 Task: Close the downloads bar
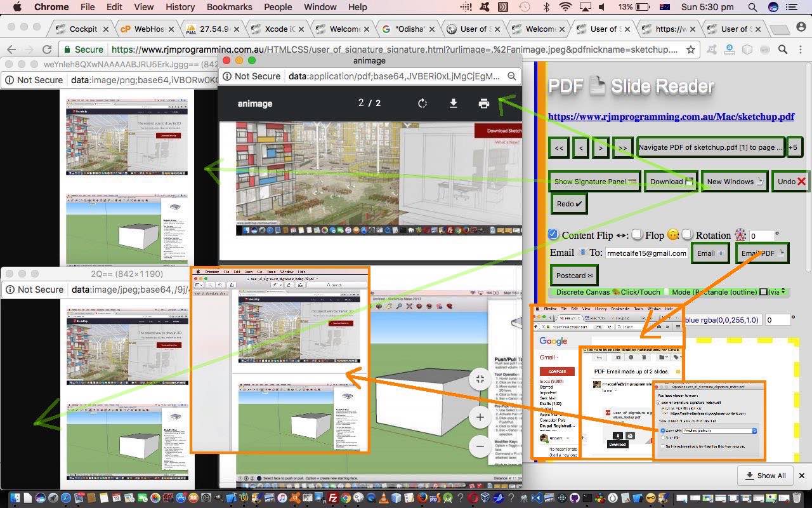coord(802,476)
